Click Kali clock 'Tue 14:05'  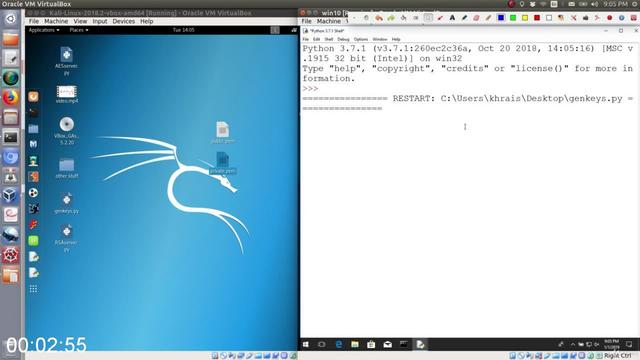pyautogui.click(x=183, y=30)
